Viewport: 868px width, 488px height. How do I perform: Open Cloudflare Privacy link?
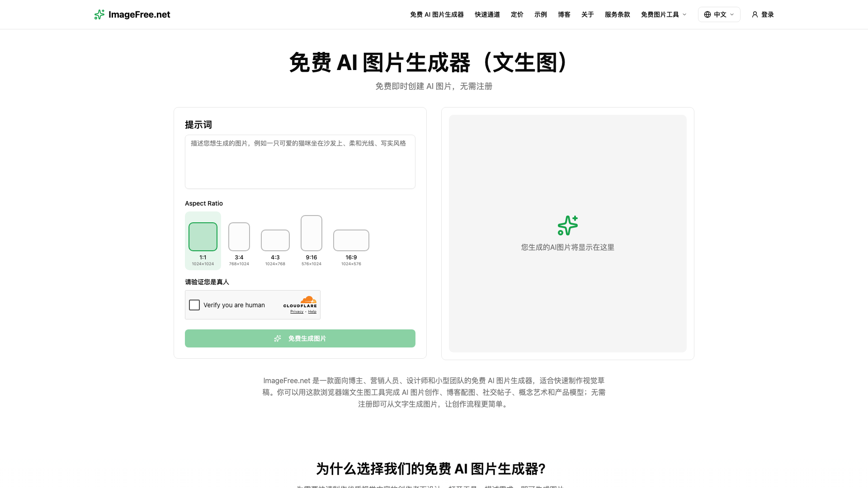297,311
